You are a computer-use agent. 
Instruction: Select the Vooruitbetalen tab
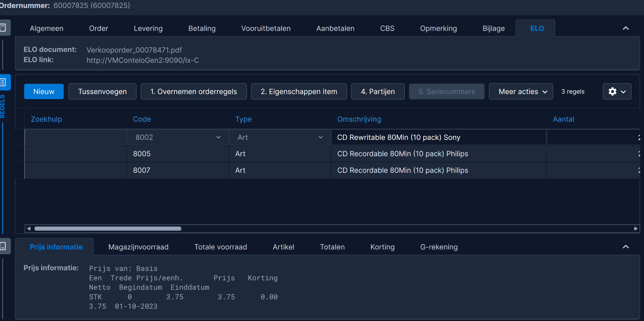(266, 28)
